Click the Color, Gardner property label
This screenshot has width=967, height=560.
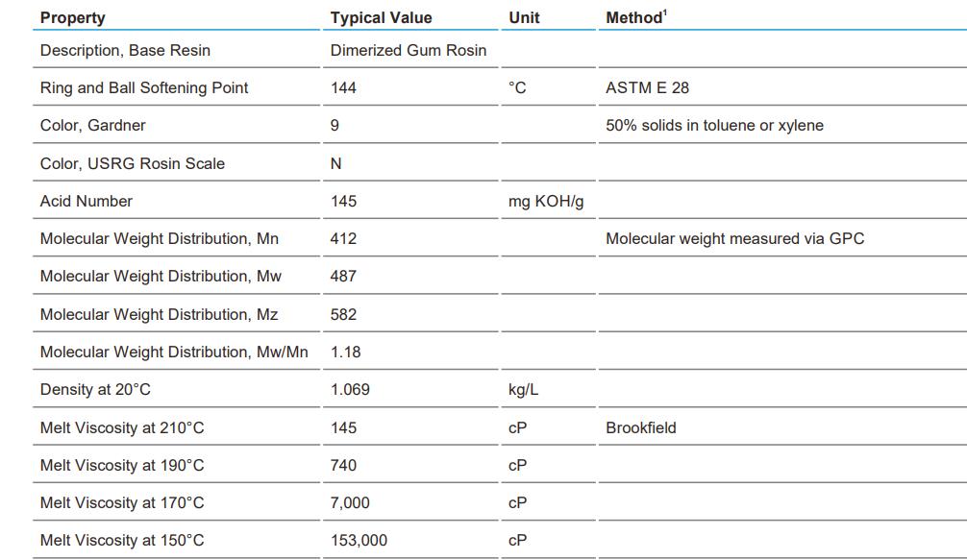[93, 125]
